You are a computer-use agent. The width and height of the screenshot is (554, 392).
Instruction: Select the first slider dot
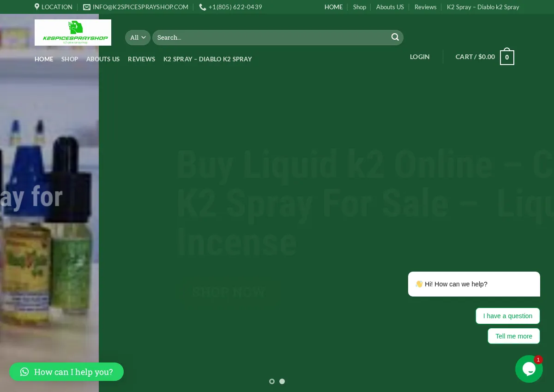(272, 381)
